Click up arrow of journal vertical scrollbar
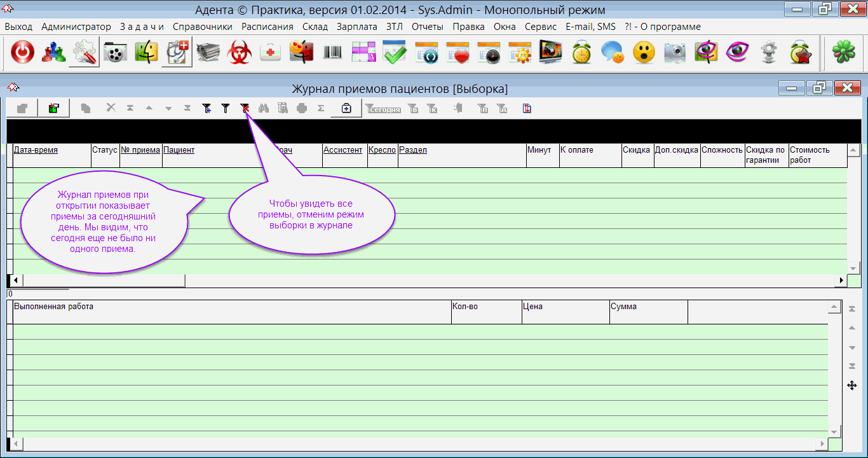This screenshot has width=868, height=458. [x=853, y=151]
